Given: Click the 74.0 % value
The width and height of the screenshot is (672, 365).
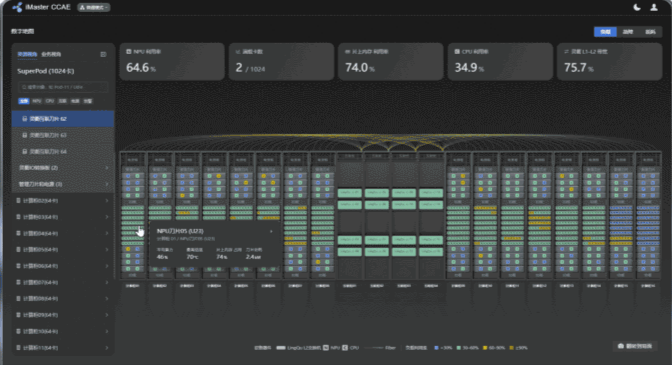Looking at the screenshot, I should click(360, 68).
